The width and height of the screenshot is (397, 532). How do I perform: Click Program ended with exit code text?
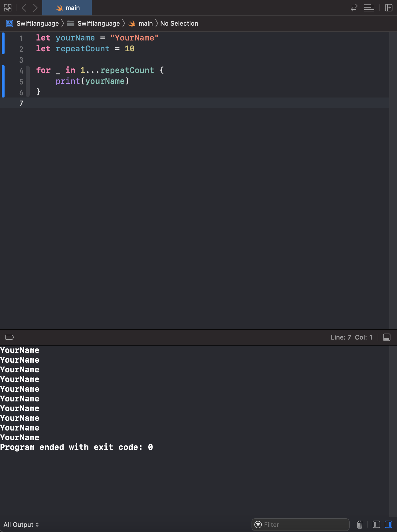76,447
